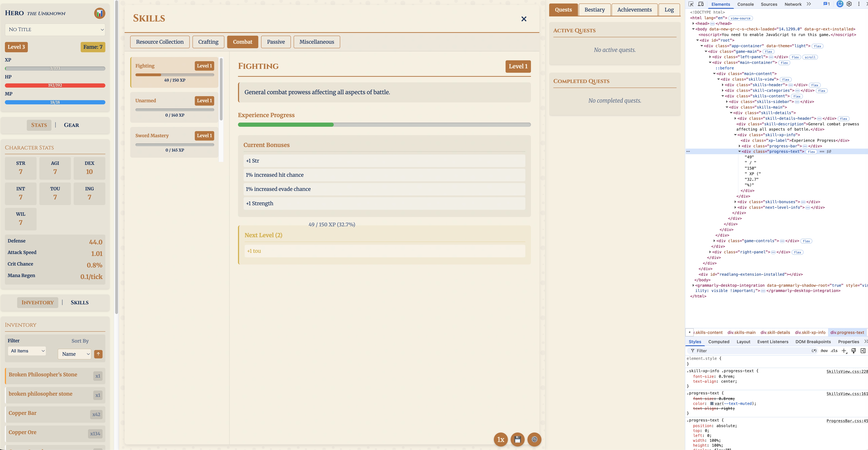Switch to Crafting skill category
Image resolution: width=868 pixels, height=450 pixels.
pyautogui.click(x=208, y=42)
